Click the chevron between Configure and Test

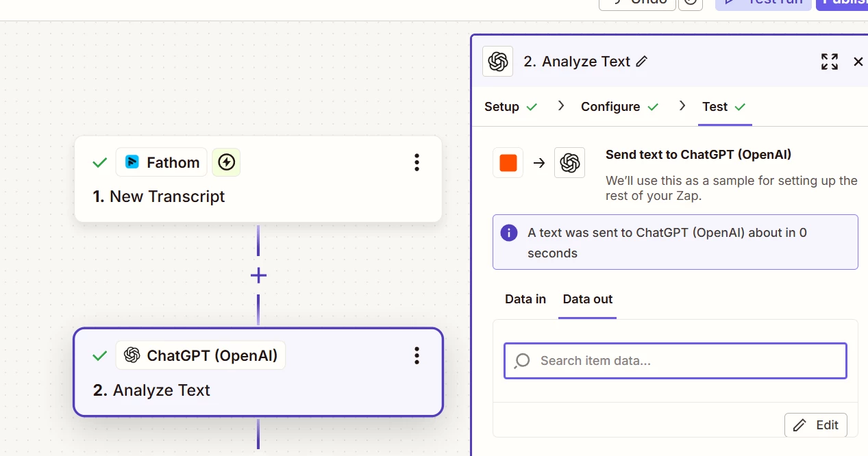[682, 106]
